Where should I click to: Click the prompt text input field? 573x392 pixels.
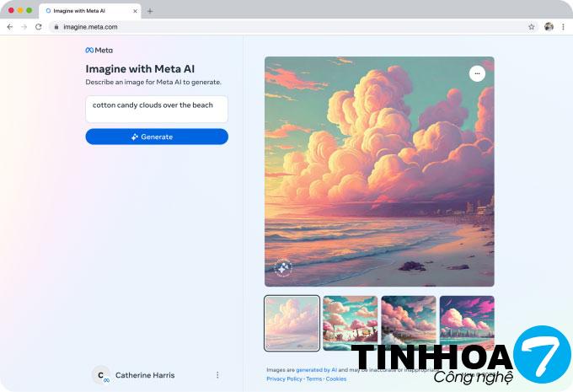157,109
